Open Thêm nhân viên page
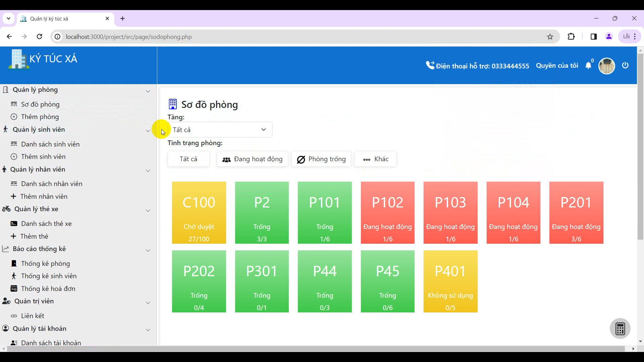This screenshot has height=362, width=644. coord(44,196)
